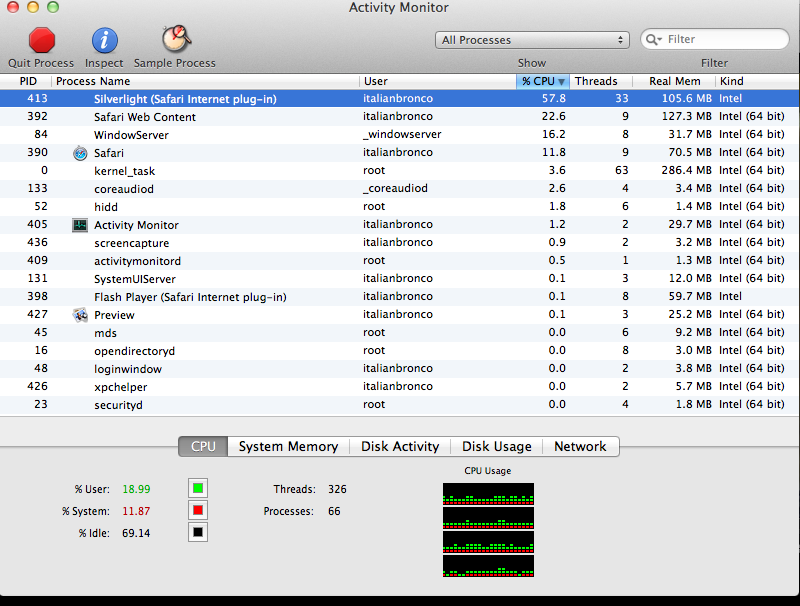Open the Disk Usage tab
The height and width of the screenshot is (606, 800).
(496, 446)
